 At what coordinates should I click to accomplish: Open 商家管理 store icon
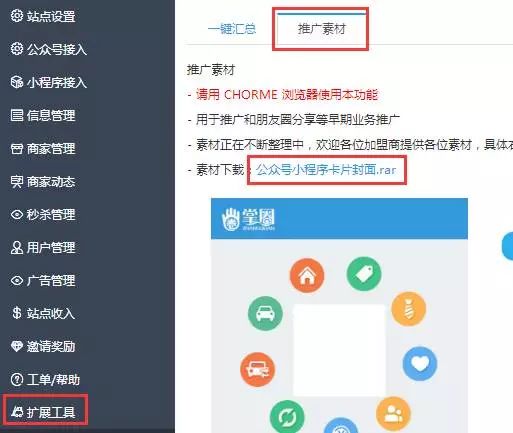(17, 148)
